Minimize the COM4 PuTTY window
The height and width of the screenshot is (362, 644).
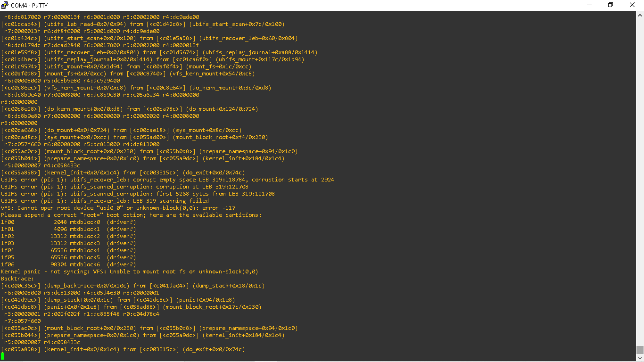coord(589,5)
